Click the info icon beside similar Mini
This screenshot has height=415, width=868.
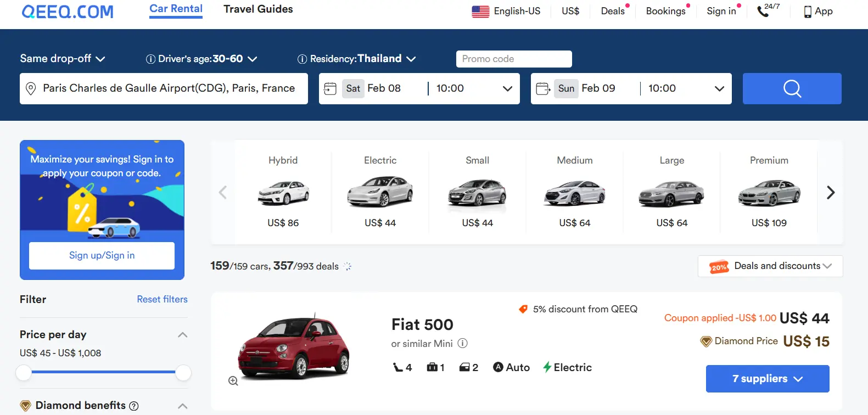pos(463,344)
